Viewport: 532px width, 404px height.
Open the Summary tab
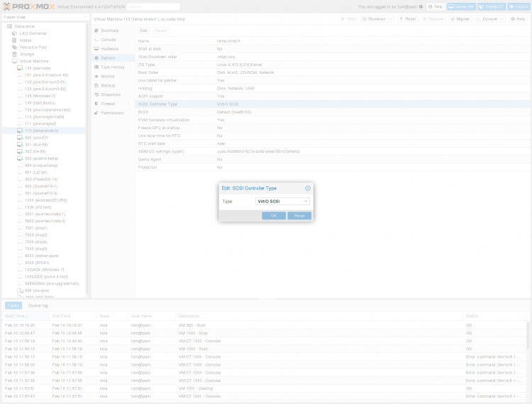[113, 31]
